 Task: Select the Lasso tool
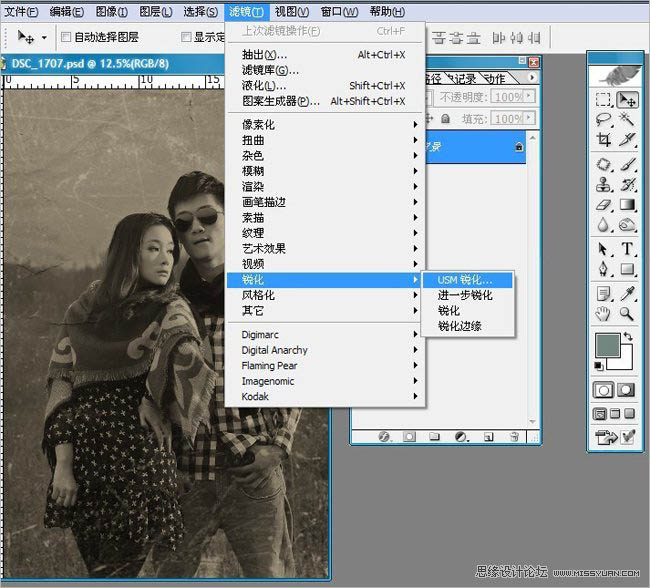point(604,120)
